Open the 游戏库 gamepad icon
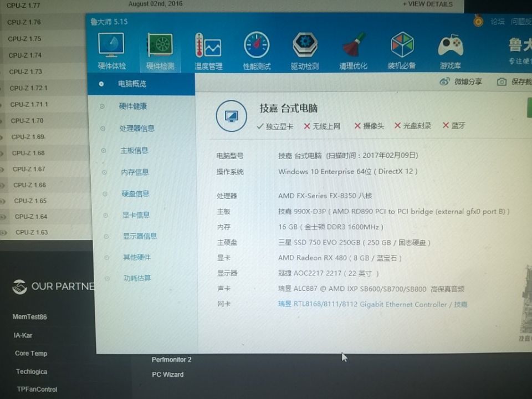Image resolution: width=532 pixels, height=399 pixels. (451, 45)
